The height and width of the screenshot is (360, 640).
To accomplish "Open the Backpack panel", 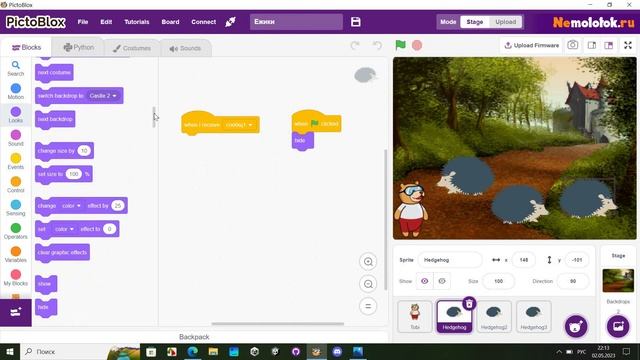I will [194, 337].
